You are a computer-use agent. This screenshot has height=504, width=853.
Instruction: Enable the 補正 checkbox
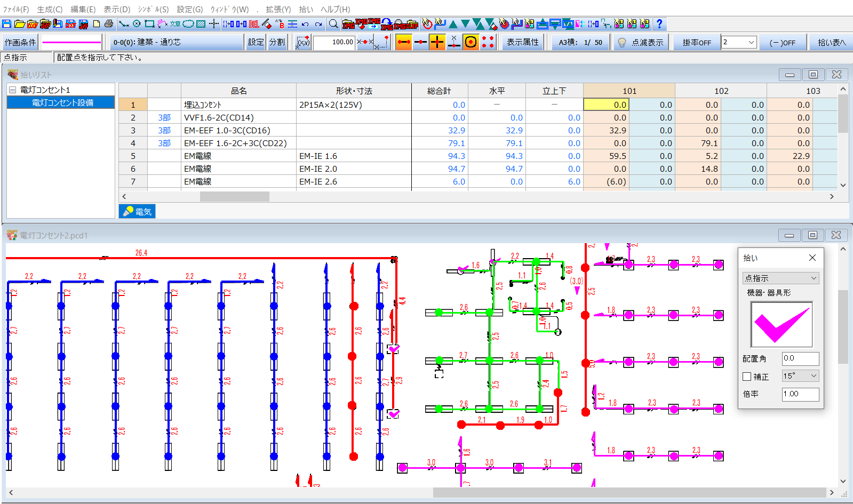[x=747, y=377]
